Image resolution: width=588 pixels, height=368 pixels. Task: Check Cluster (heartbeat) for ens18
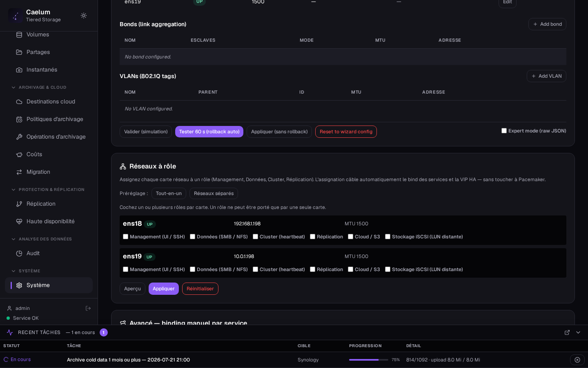(256, 237)
